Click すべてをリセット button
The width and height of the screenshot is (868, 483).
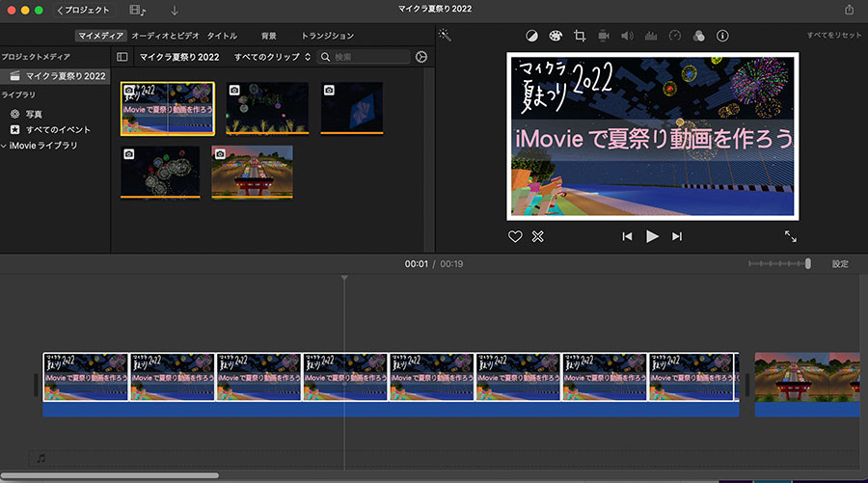pyautogui.click(x=833, y=35)
